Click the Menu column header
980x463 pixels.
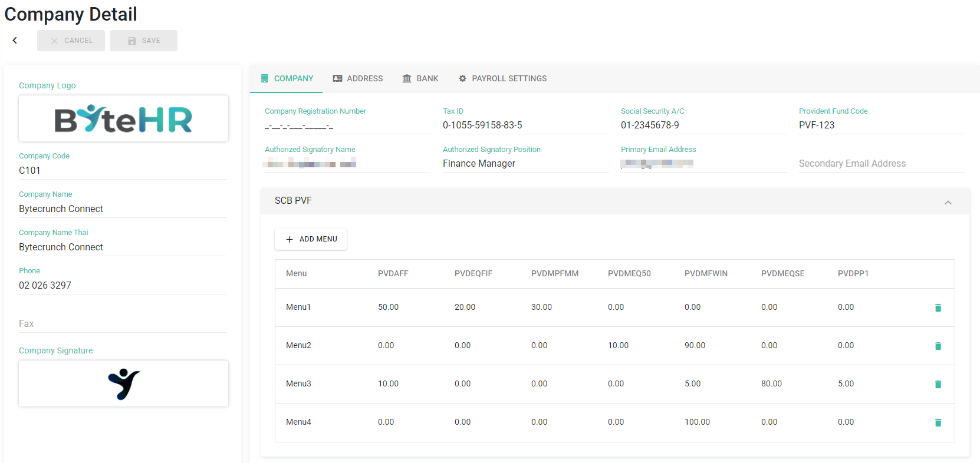click(296, 274)
